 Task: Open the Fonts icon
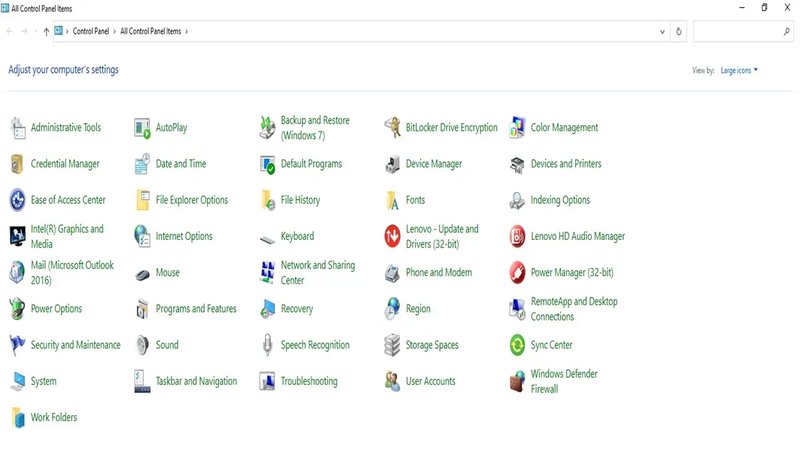[392, 201]
